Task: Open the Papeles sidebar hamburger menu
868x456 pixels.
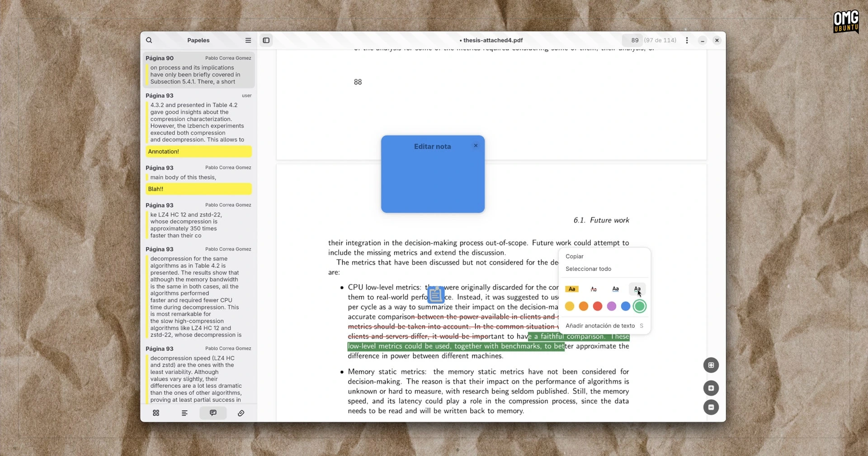Action: click(x=248, y=40)
